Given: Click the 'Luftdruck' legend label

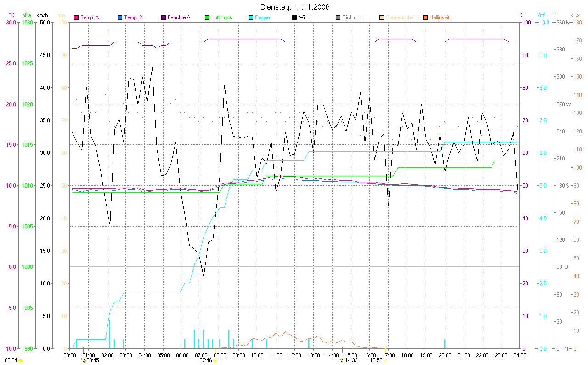Looking at the screenshot, I should tap(221, 17).
